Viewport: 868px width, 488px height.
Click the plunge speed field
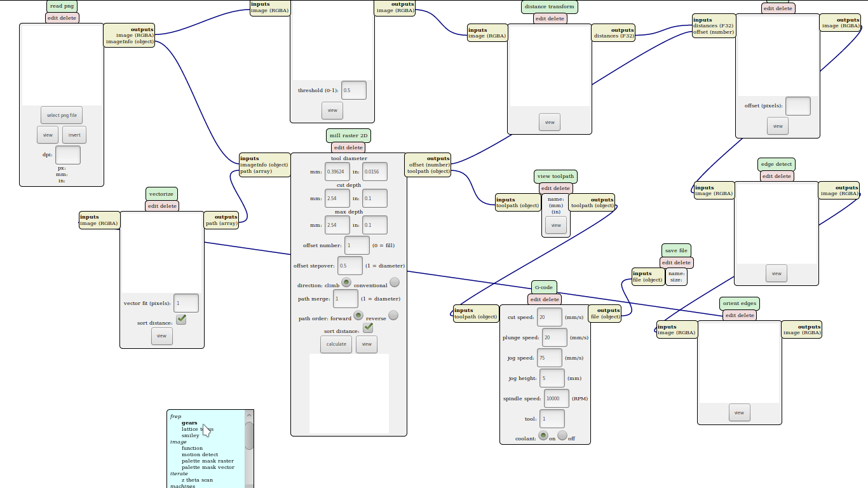pyautogui.click(x=555, y=337)
